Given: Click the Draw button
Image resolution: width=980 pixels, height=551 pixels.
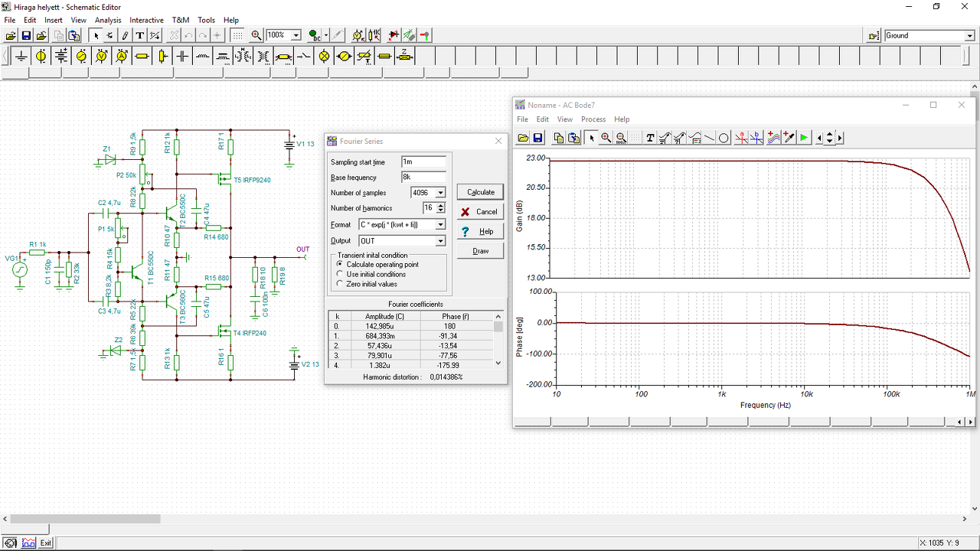Looking at the screenshot, I should click(480, 251).
